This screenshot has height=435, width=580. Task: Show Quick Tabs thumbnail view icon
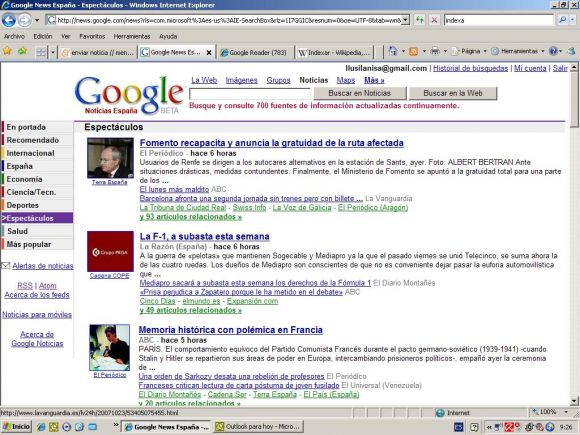[x=41, y=52]
